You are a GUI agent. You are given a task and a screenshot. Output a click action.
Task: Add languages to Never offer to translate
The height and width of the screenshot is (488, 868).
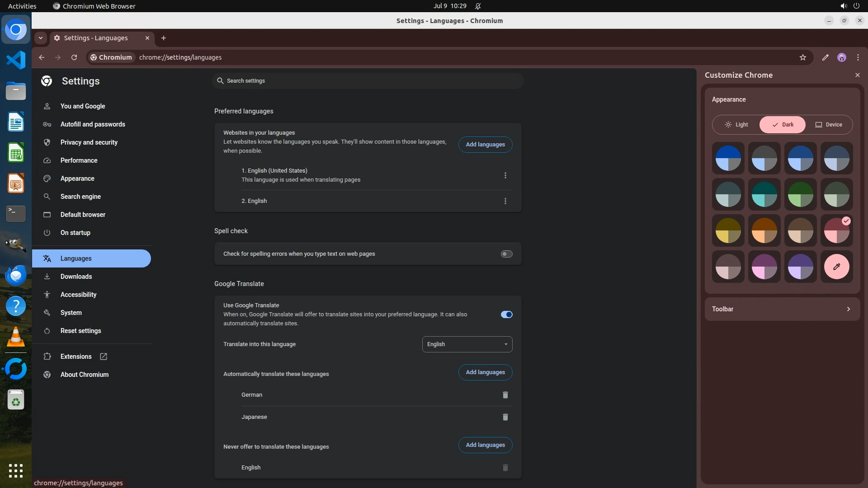[x=485, y=445]
